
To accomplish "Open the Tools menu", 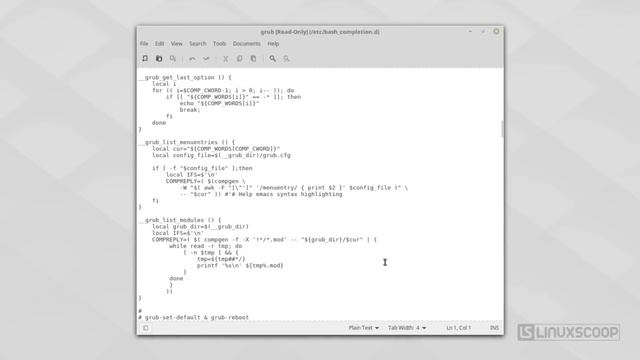I will (x=219, y=44).
